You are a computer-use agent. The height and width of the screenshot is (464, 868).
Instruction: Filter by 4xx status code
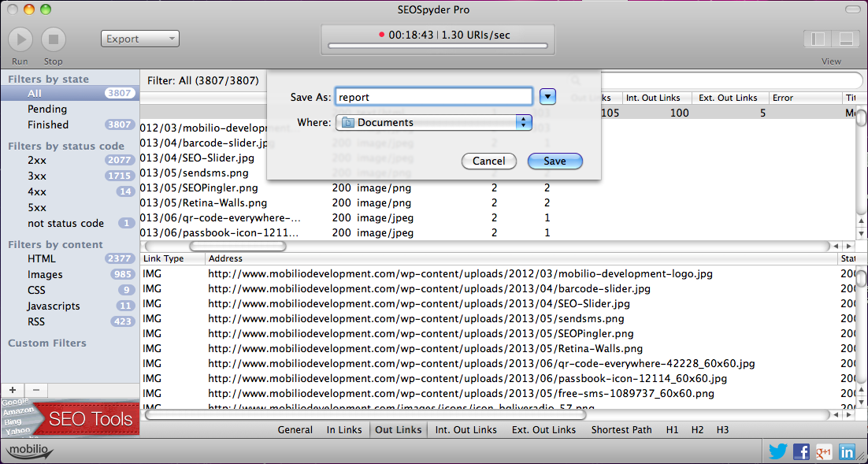tap(70, 191)
